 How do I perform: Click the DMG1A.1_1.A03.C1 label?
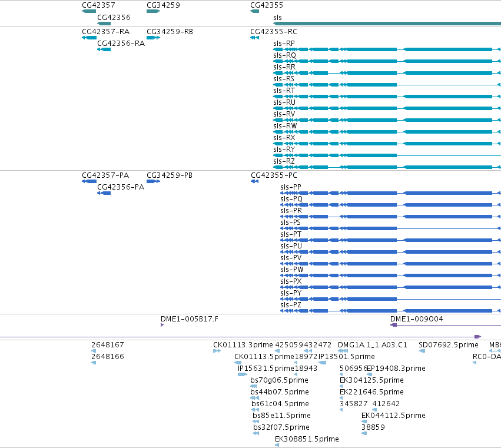[x=373, y=345]
